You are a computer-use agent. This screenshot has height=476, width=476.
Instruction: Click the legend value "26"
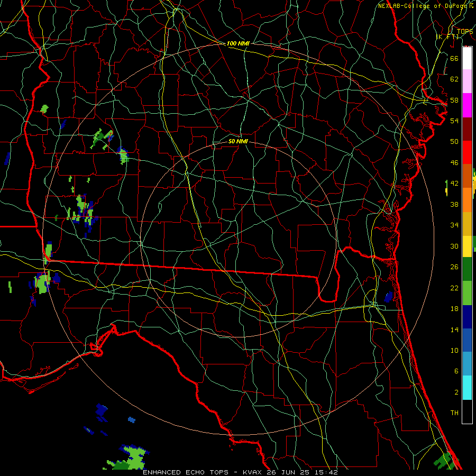click(x=454, y=267)
